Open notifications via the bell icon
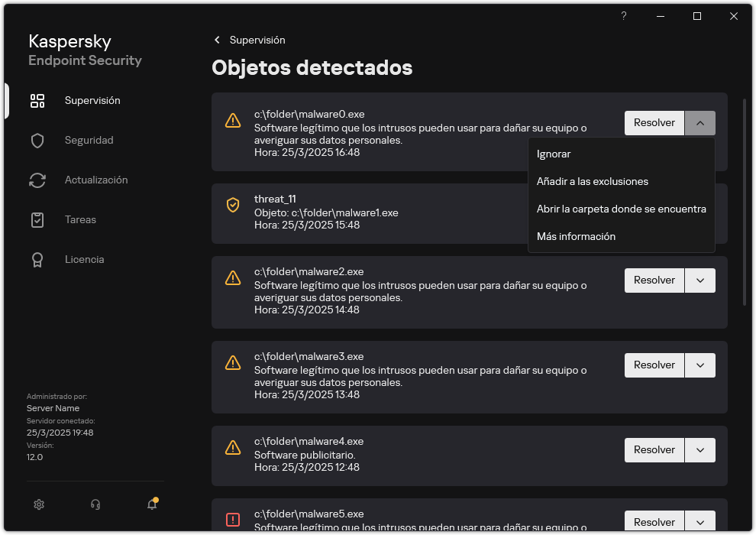The width and height of the screenshot is (756, 535). pyautogui.click(x=151, y=504)
